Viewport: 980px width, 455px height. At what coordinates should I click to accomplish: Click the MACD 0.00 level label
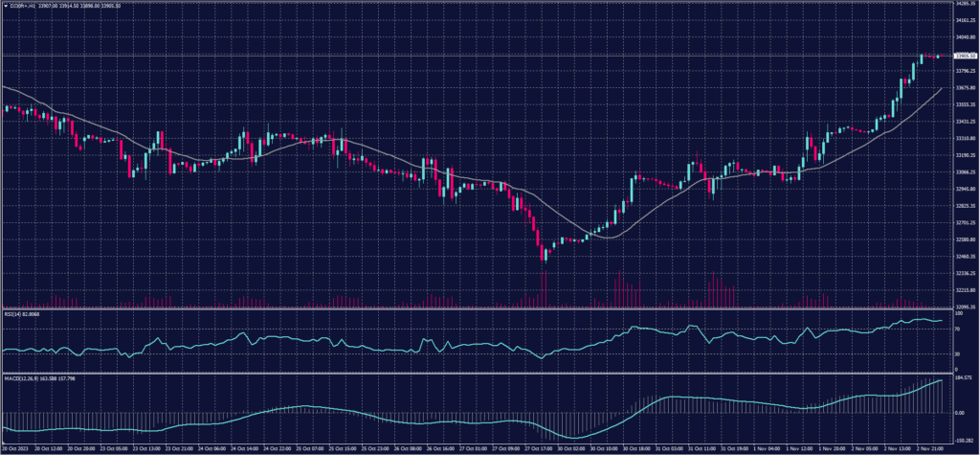[x=960, y=413]
